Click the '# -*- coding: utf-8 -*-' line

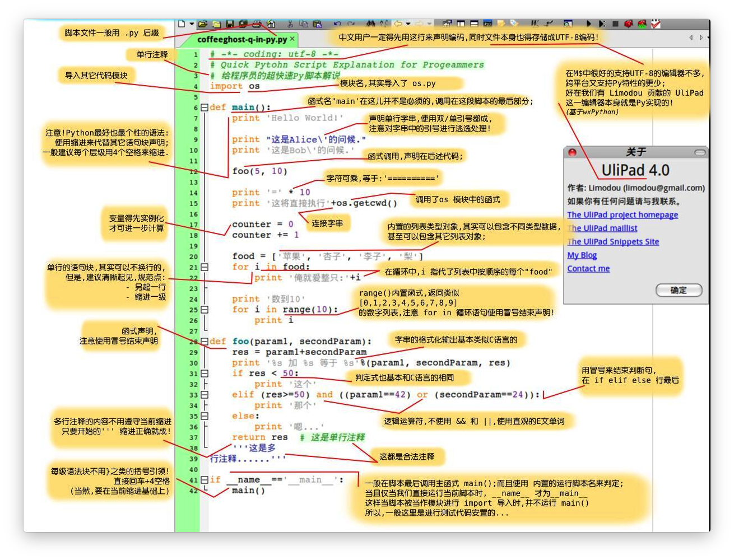(274, 54)
